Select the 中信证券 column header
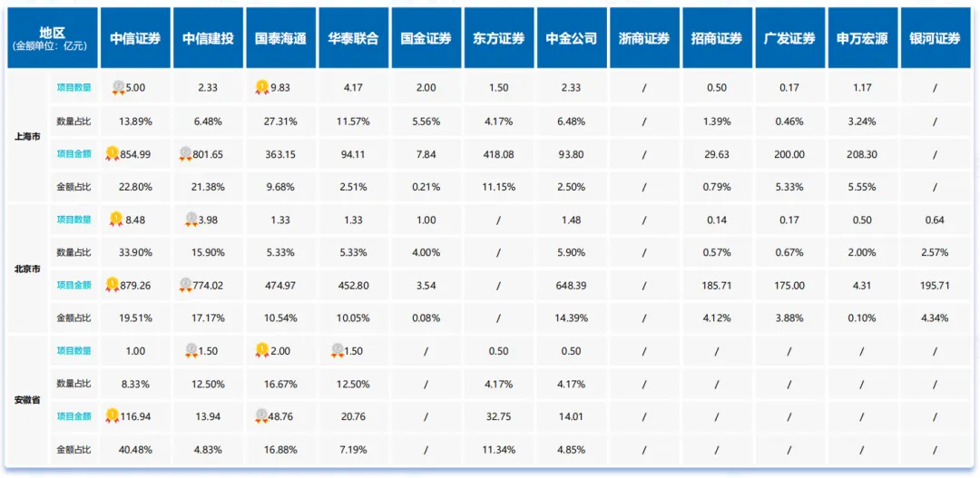The height and width of the screenshot is (478, 980). coord(135,38)
